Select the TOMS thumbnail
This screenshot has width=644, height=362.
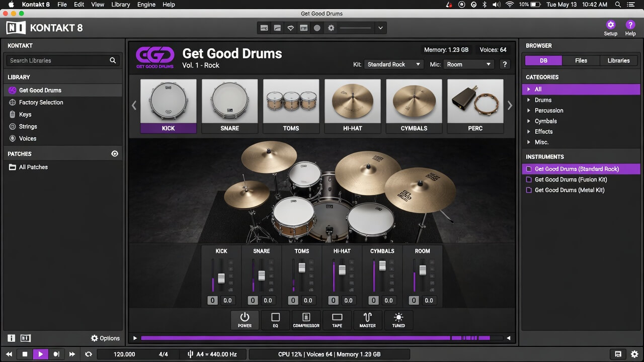(x=291, y=106)
